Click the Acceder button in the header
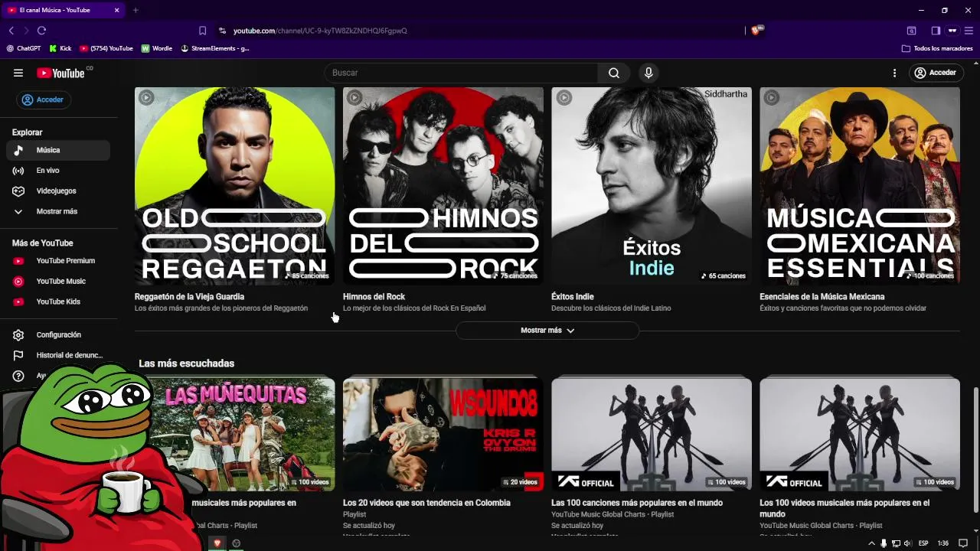Screen dimensions: 980x551 (935, 73)
